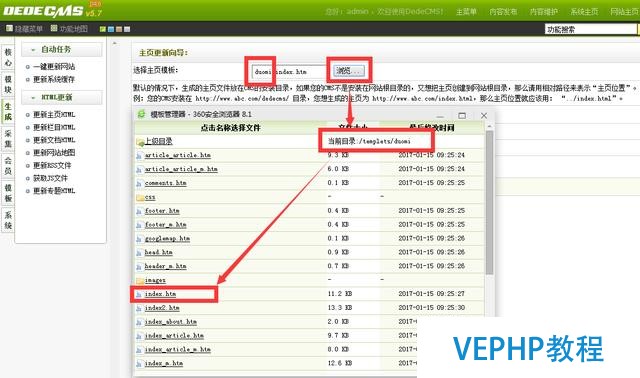
Task: Open the css folder icon
Action: [x=140, y=198]
